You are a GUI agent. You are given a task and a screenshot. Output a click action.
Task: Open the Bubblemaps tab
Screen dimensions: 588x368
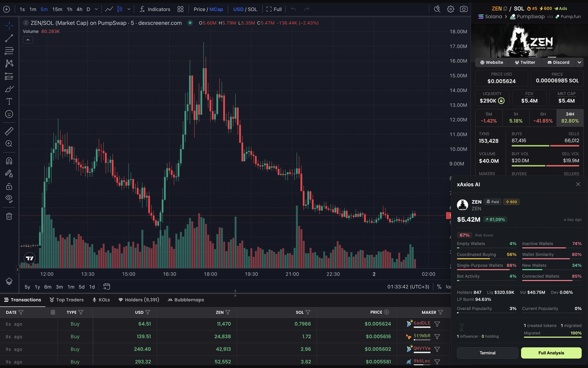[x=186, y=299]
